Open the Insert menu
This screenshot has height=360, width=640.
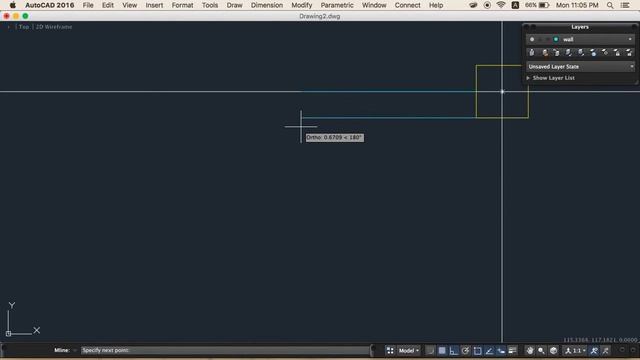click(x=154, y=5)
